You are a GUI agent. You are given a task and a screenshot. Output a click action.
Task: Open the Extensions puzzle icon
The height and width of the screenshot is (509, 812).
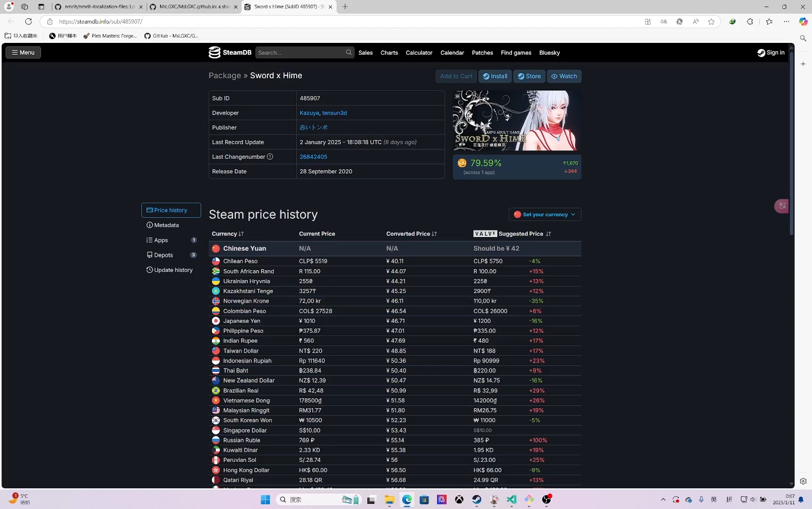point(750,22)
